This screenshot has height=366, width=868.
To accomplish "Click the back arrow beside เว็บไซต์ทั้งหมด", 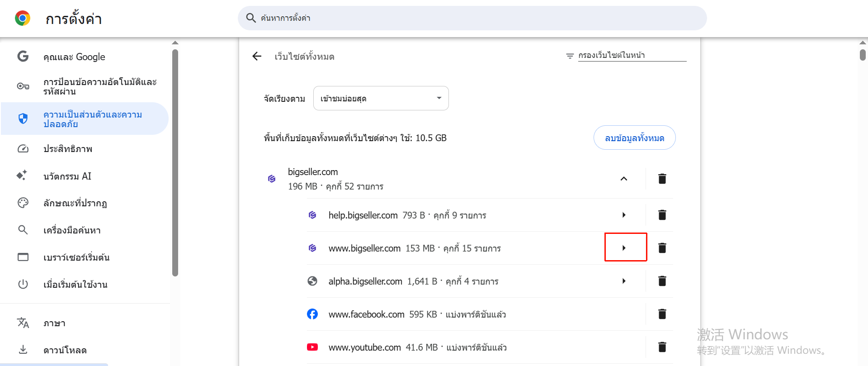I will [x=257, y=56].
